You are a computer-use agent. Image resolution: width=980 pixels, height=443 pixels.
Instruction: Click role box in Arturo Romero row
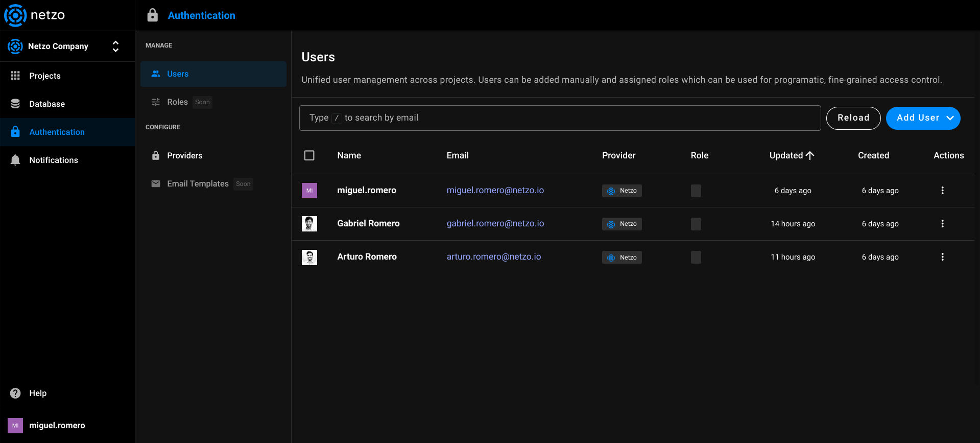pyautogui.click(x=696, y=257)
